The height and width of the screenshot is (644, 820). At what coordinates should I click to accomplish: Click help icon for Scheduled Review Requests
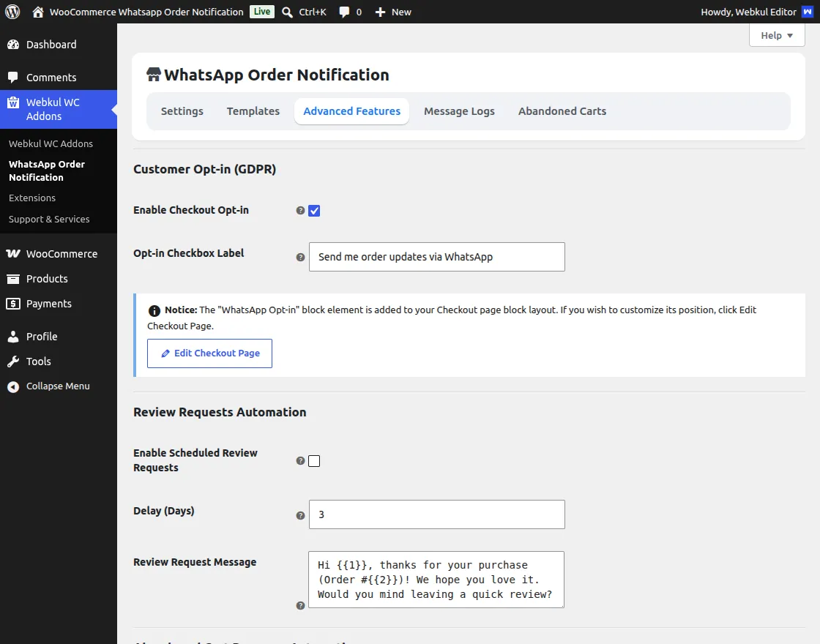pos(300,460)
